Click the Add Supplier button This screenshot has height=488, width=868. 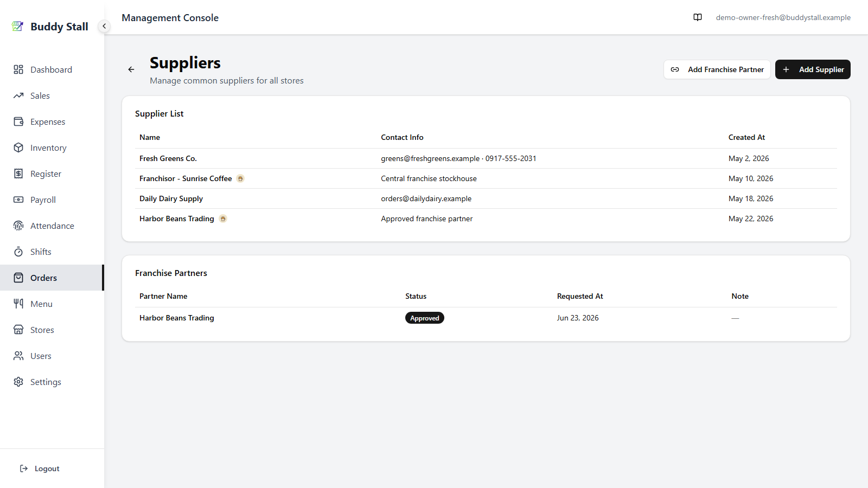[813, 69]
